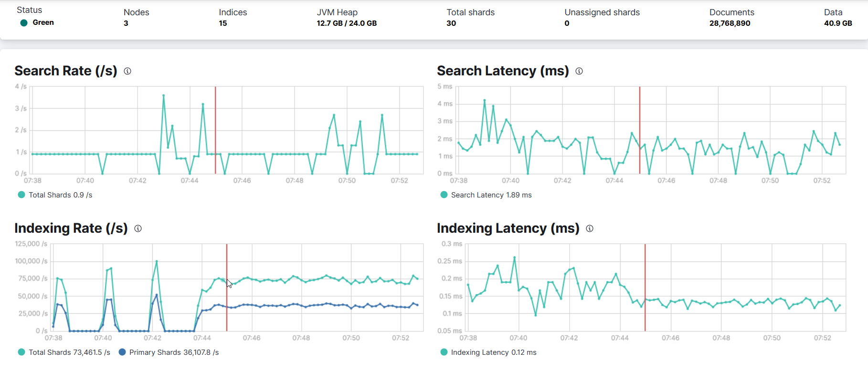Click the Indexing Rate (/s) chart title

tap(71, 228)
